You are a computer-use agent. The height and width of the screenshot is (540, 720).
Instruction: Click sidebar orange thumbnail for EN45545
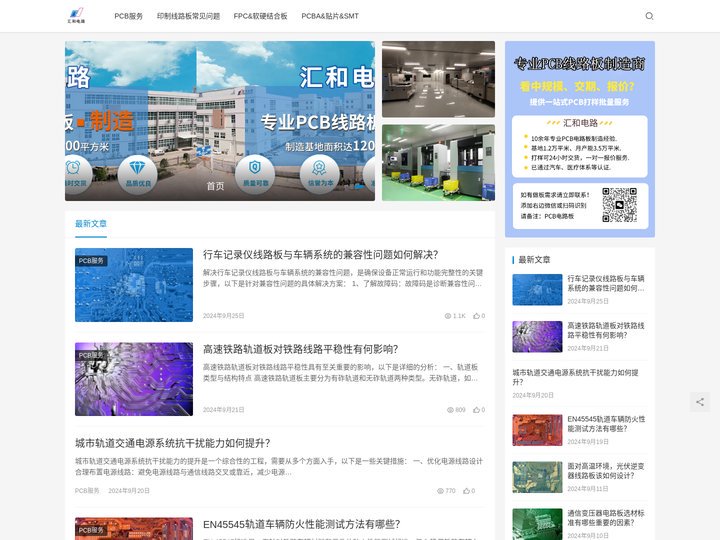tap(537, 430)
